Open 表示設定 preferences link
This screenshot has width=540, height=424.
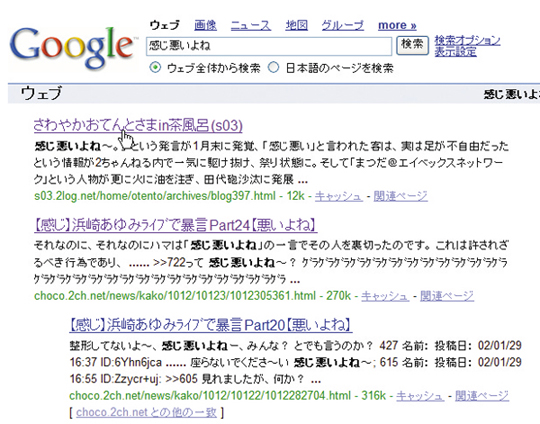[455, 52]
